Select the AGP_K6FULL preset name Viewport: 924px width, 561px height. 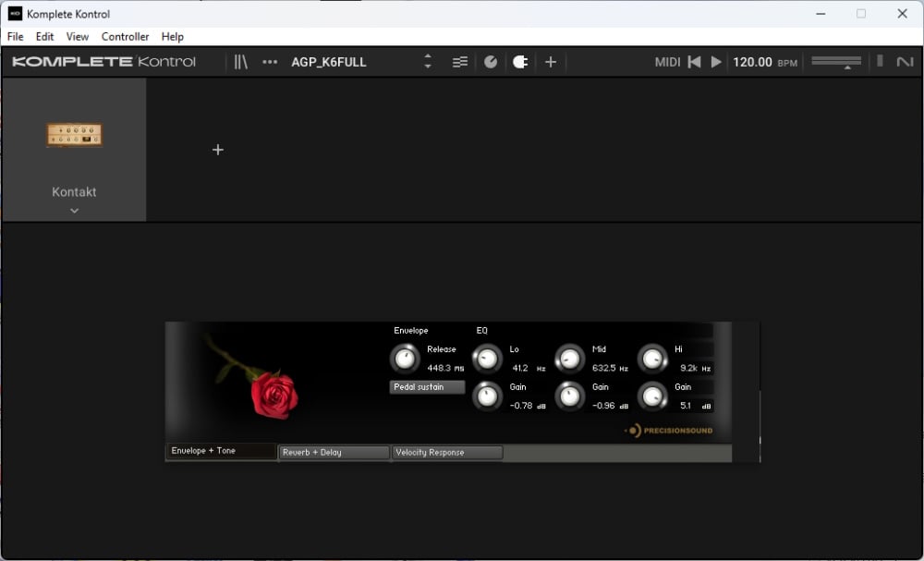pos(329,62)
